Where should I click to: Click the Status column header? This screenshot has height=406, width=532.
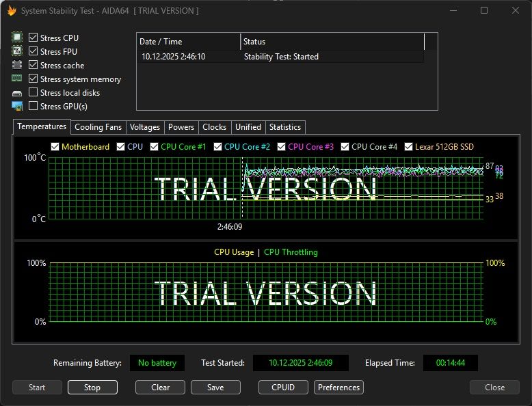point(332,42)
